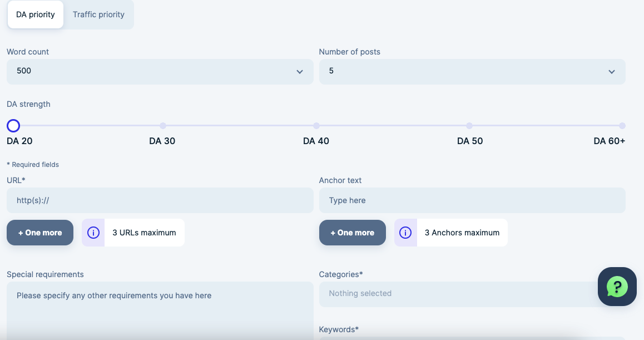
Task: Set DA strength slider to DA 40
Action: point(316,126)
